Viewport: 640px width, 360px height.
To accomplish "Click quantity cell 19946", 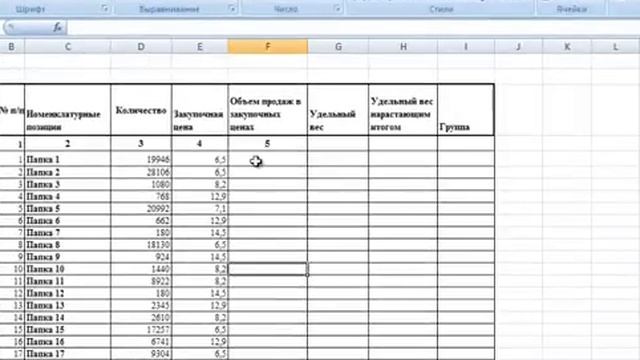I will pos(141,159).
